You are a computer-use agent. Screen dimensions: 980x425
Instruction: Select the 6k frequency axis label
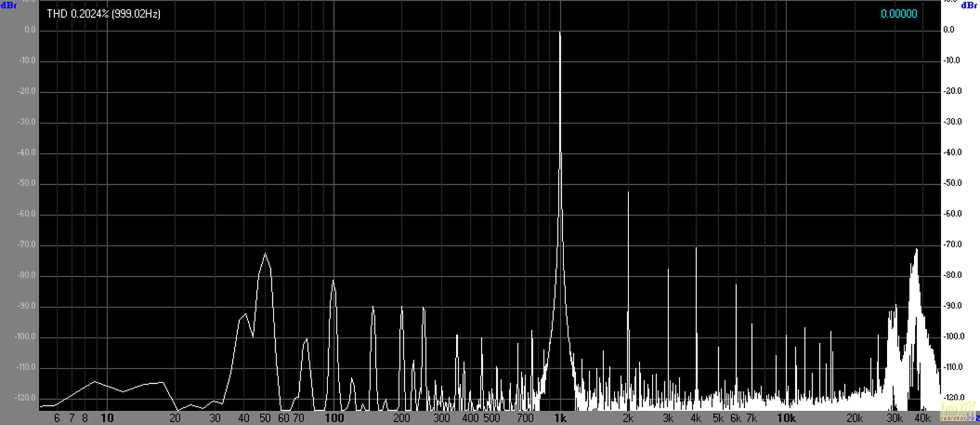pos(735,418)
